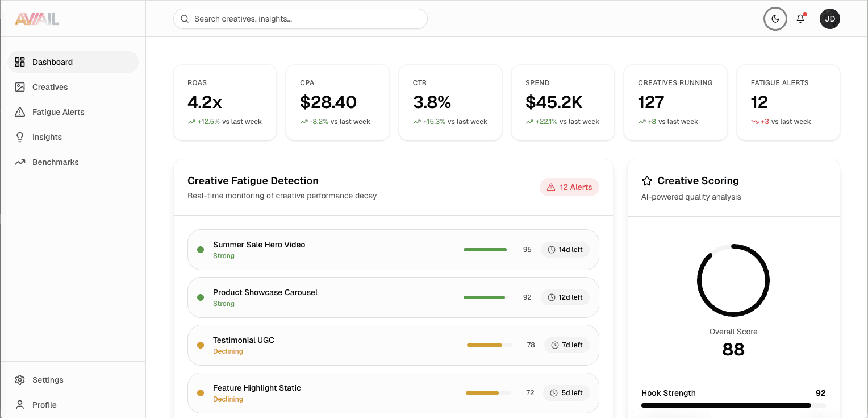
Task: Open notifications bell icon
Action: 800,19
